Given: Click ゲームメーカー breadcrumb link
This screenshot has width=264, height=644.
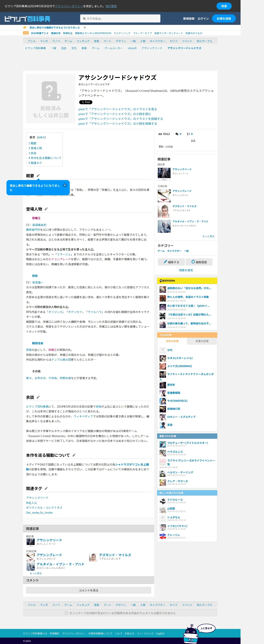Looking at the screenshot, I should click(113, 48).
